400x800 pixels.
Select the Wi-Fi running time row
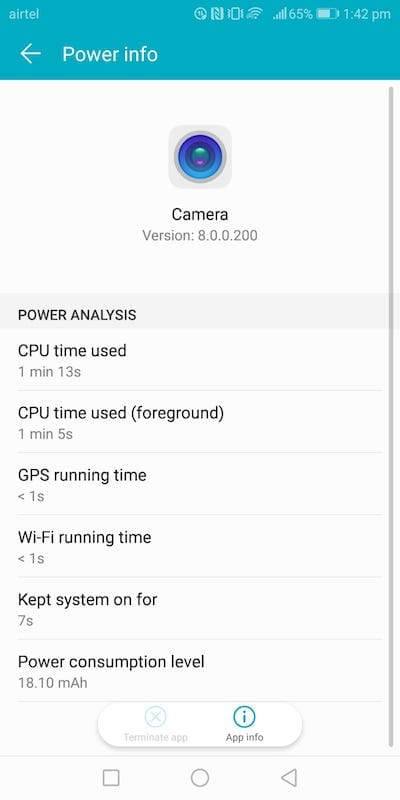coord(200,547)
